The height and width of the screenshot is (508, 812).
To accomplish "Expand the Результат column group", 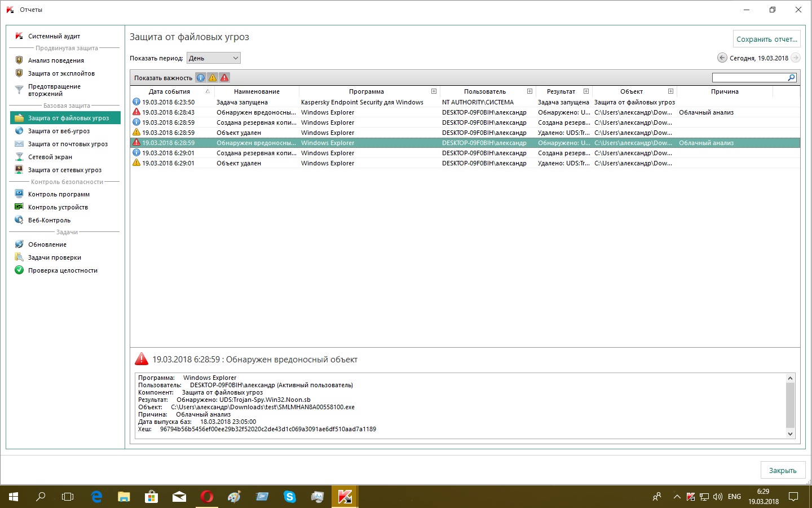I will [586, 91].
